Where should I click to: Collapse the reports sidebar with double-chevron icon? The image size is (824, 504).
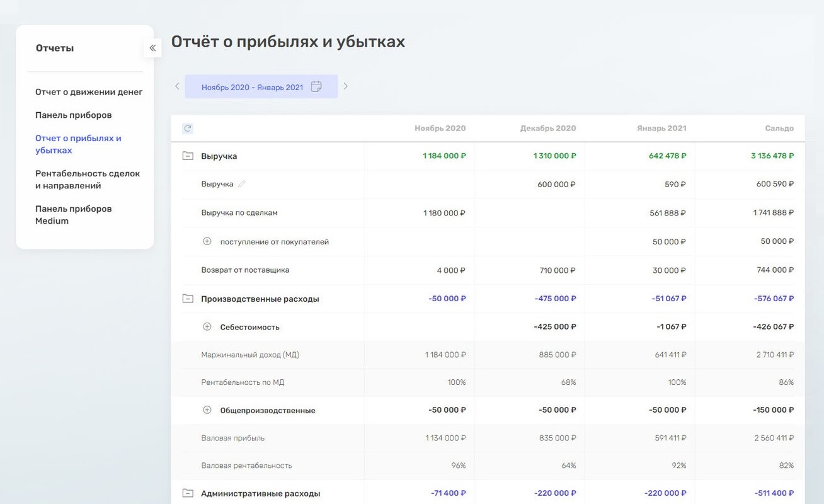[152, 48]
